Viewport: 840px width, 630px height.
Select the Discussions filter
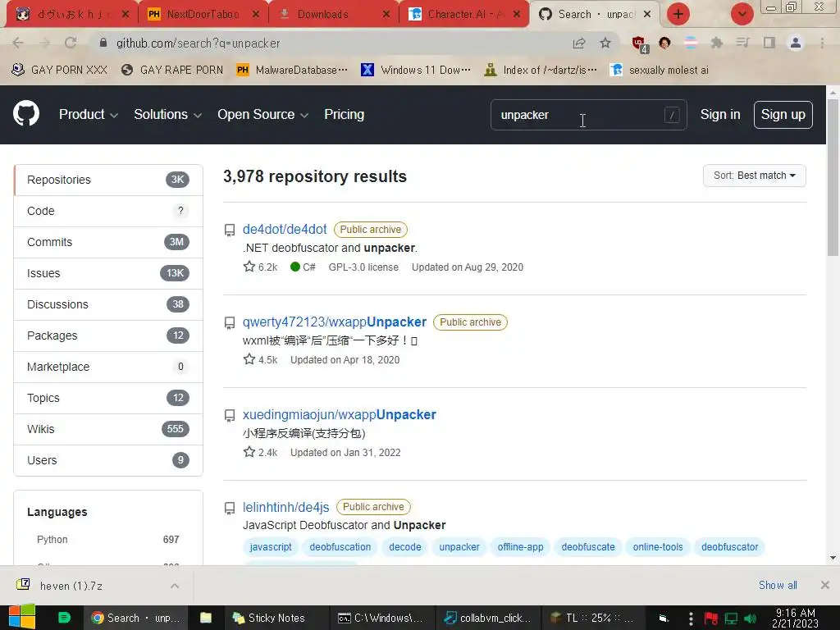[x=108, y=304]
